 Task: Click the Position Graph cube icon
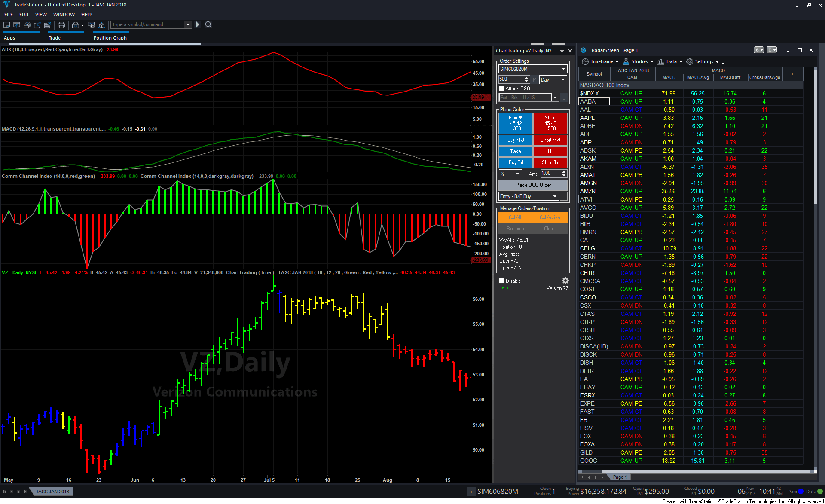click(x=101, y=25)
